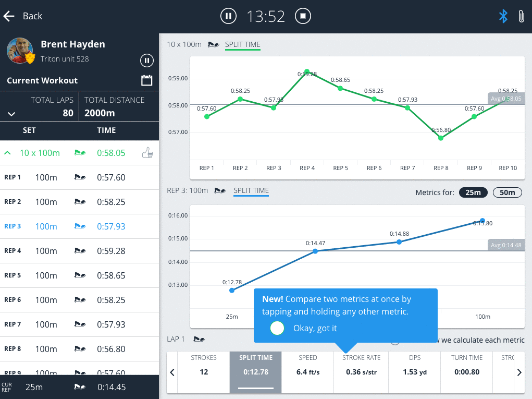This screenshot has width=532, height=399.
Task: Open Bluetooth connection settings
Action: [503, 16]
